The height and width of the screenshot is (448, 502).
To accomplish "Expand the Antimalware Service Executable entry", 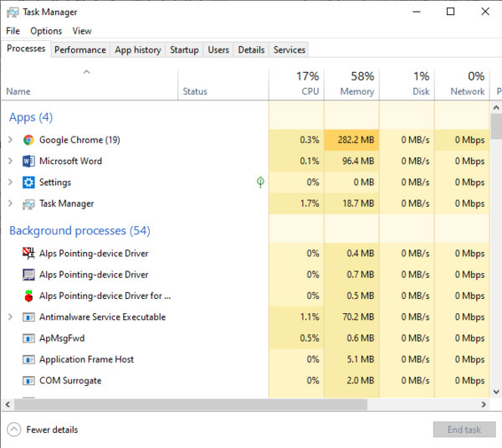I will pos(10,317).
